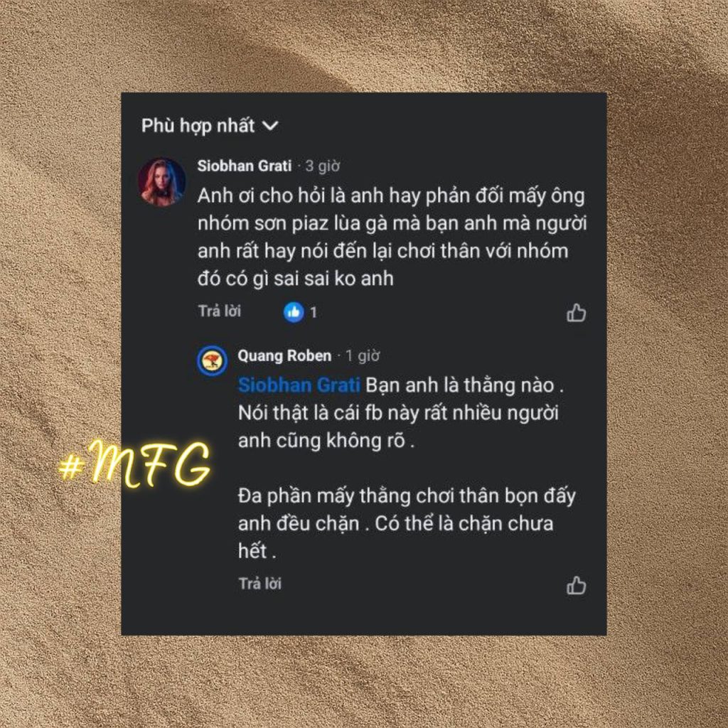Open the Siobhan Grati commenter name
Image resolution: width=728 pixels, height=728 pixels.
pos(245,166)
